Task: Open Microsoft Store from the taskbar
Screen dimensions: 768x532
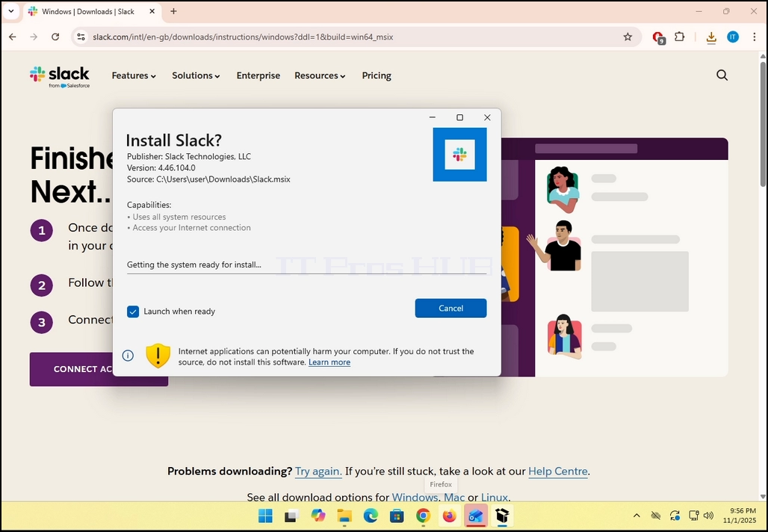Action: [x=397, y=516]
